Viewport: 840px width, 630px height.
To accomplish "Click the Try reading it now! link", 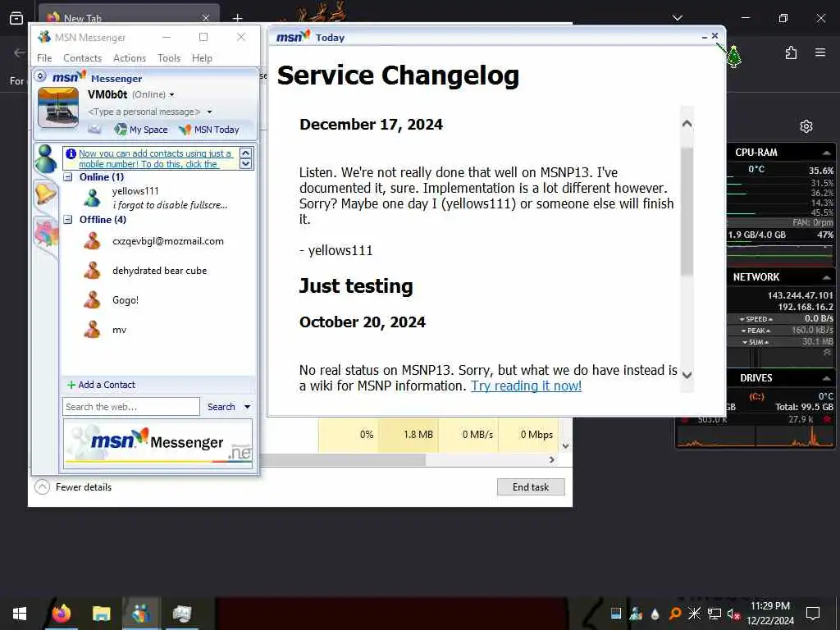I will 526,386.
